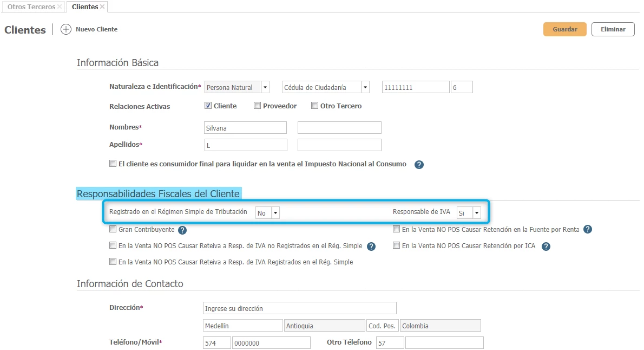
Task: Enable the Proveedor checkbox
Action: coord(257,106)
